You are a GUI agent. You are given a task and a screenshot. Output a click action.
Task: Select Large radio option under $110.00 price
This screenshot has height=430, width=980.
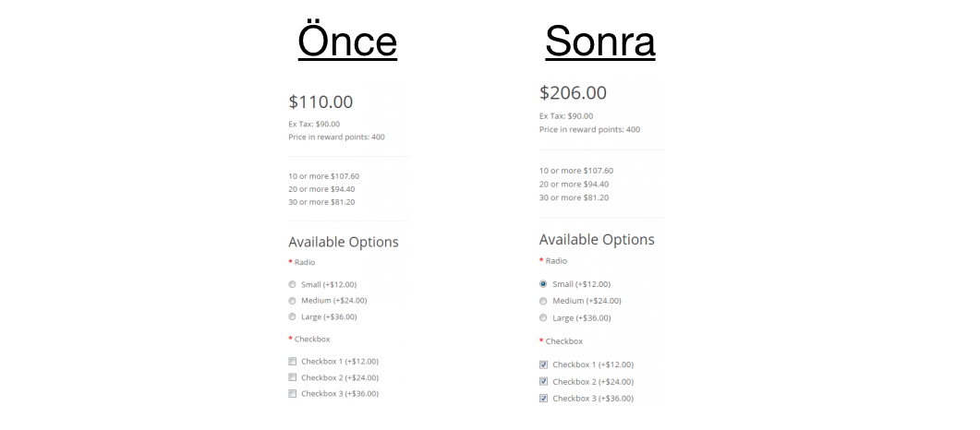(x=293, y=317)
